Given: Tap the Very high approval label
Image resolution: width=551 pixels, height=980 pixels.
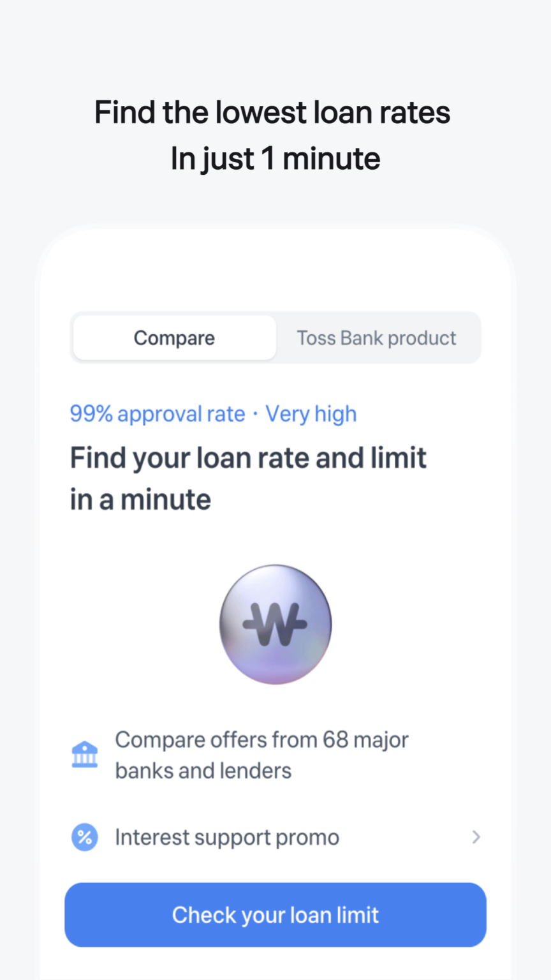Looking at the screenshot, I should tap(311, 414).
